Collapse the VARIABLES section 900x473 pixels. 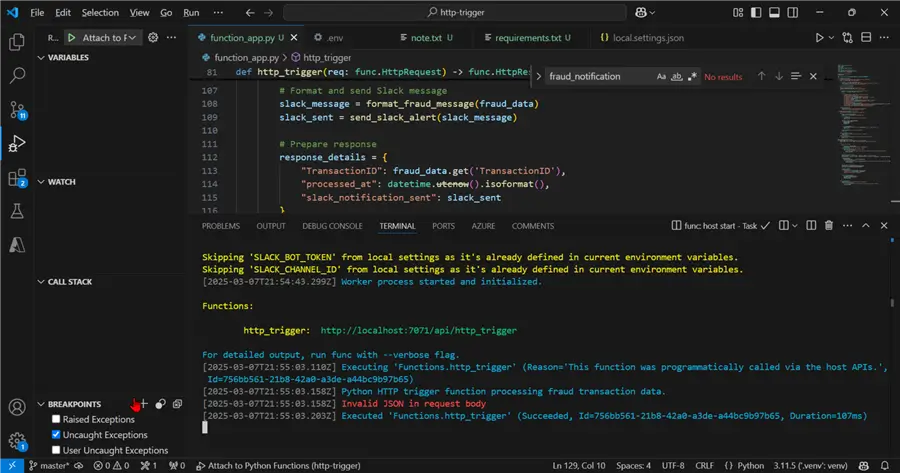pyautogui.click(x=41, y=57)
